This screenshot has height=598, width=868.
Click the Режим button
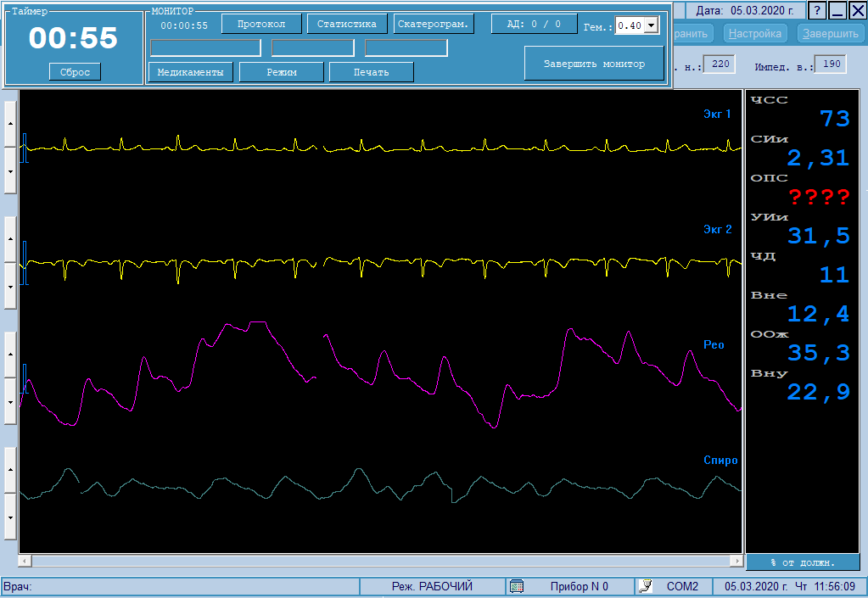coord(281,72)
